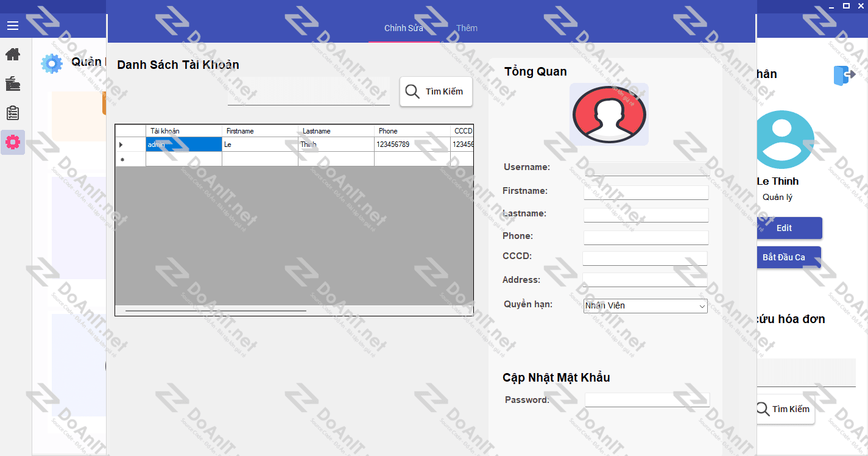Screen dimensions: 868x456
Task: Click the new-row asterisk row header
Action: point(130,159)
